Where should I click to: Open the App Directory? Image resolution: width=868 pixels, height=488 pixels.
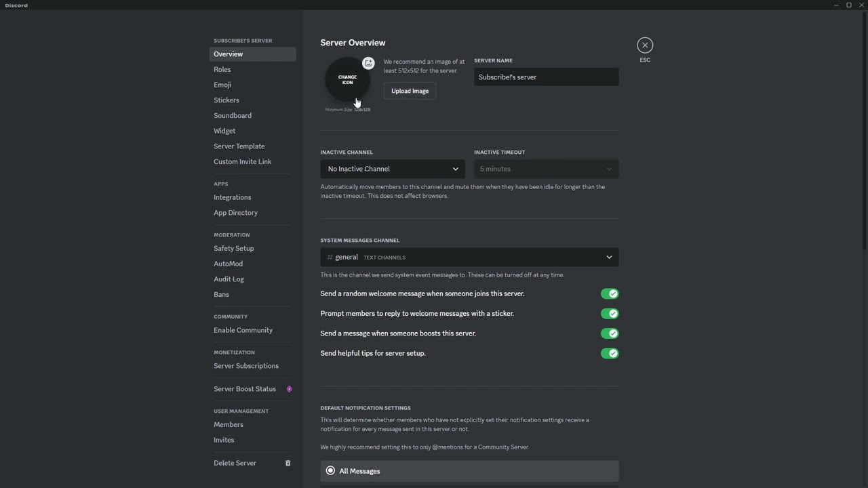pyautogui.click(x=252, y=213)
